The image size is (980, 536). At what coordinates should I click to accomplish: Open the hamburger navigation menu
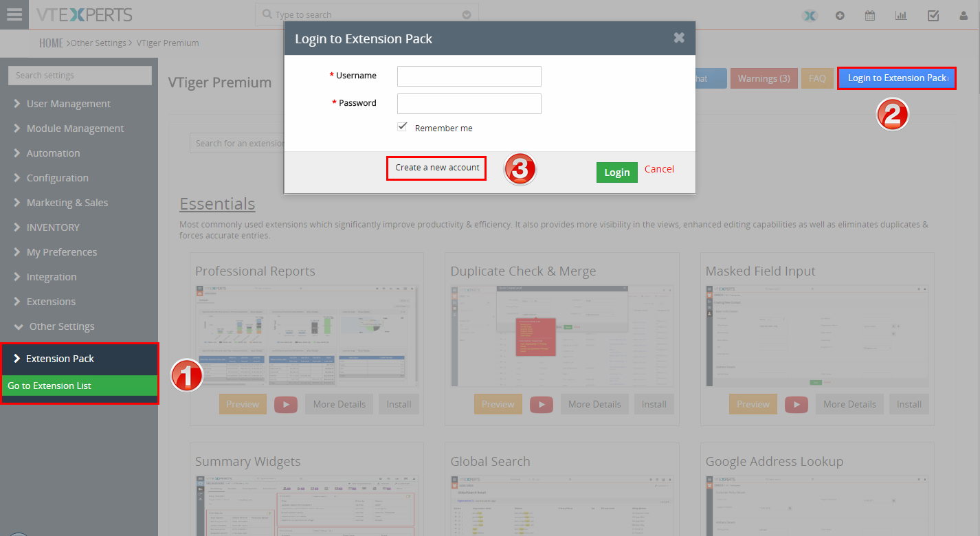pos(14,14)
